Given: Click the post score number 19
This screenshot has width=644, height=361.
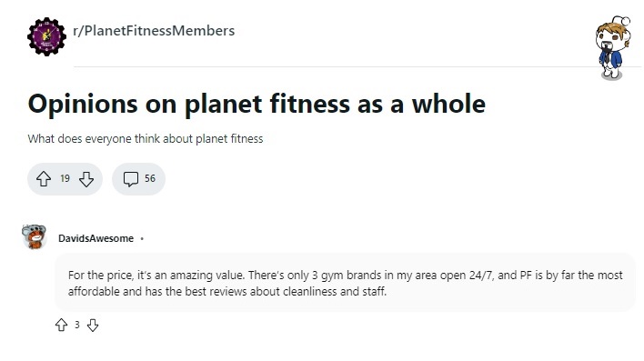Looking at the screenshot, I should coord(65,178).
